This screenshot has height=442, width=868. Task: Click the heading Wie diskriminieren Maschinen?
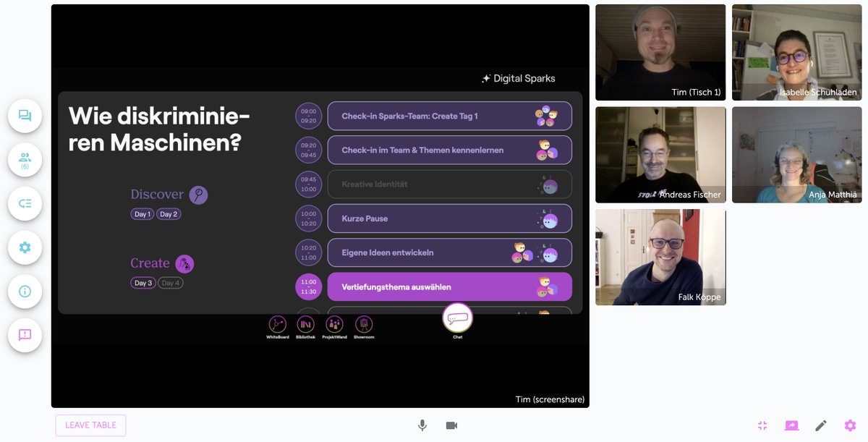(159, 129)
